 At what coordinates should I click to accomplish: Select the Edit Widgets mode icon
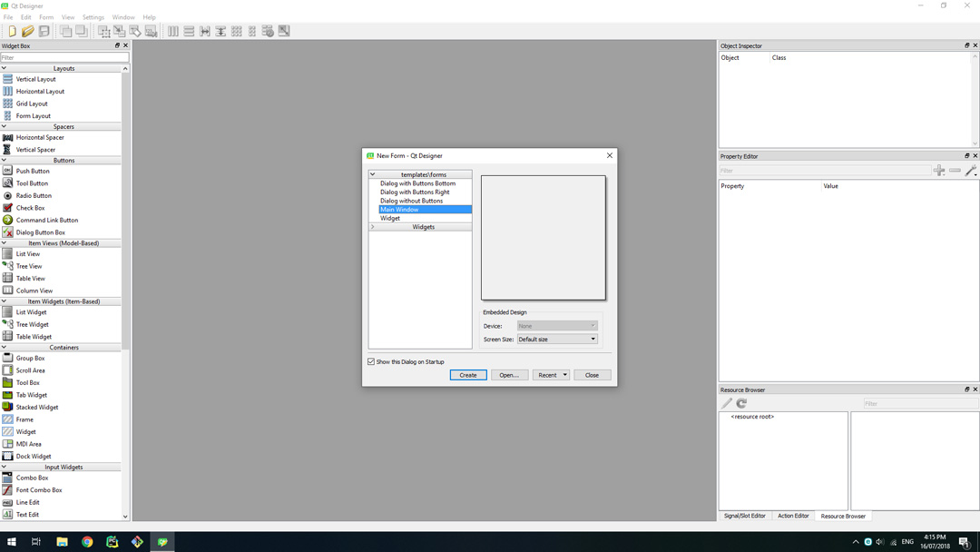click(103, 31)
